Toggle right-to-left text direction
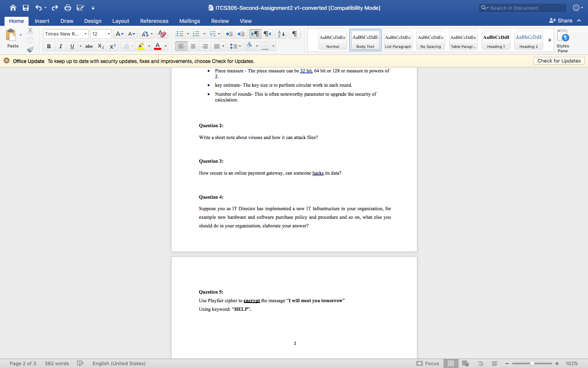Image resolution: width=588 pixels, height=368 pixels. 267,34
